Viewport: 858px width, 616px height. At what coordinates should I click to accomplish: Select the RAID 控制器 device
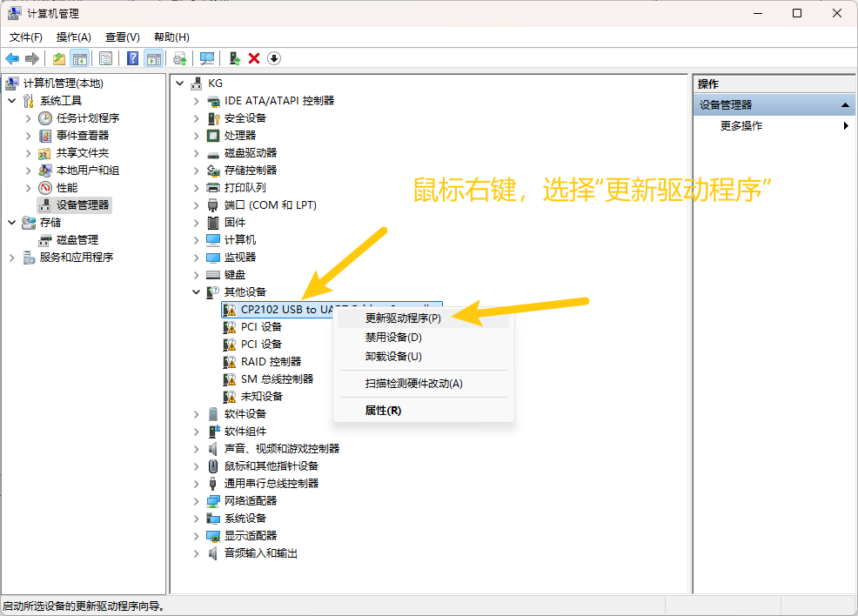pos(271,362)
